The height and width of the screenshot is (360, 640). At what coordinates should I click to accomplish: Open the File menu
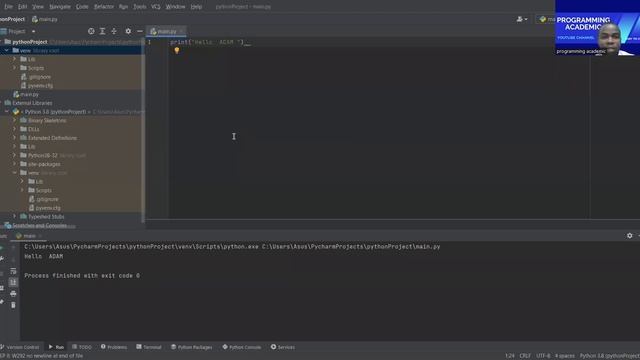point(8,7)
